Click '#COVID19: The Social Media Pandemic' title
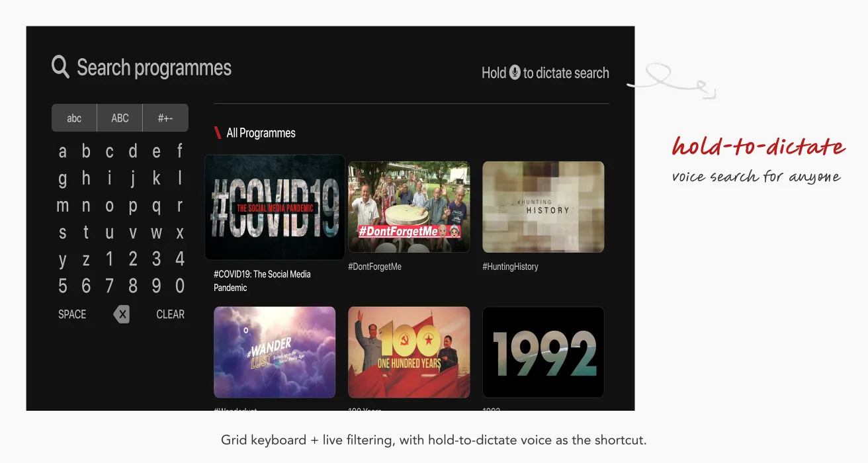Image resolution: width=868 pixels, height=463 pixels. click(262, 280)
